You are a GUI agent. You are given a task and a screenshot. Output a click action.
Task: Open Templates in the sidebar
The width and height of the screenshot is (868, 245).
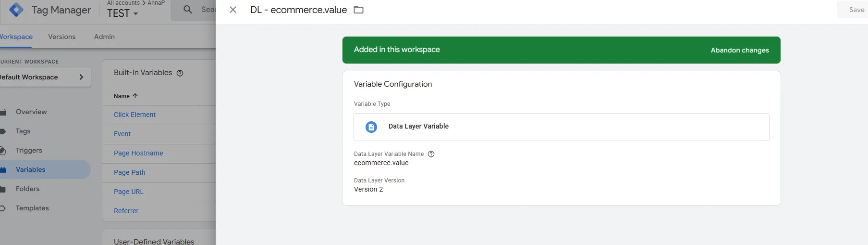32,208
